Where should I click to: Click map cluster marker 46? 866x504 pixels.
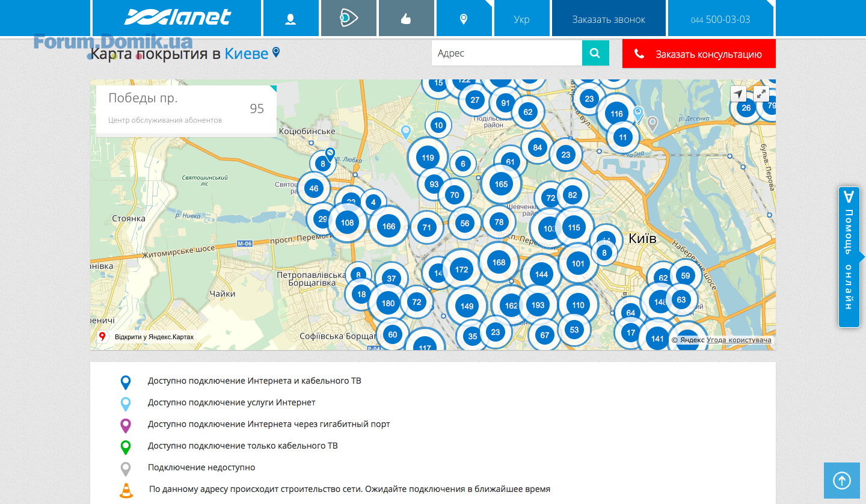(x=314, y=188)
